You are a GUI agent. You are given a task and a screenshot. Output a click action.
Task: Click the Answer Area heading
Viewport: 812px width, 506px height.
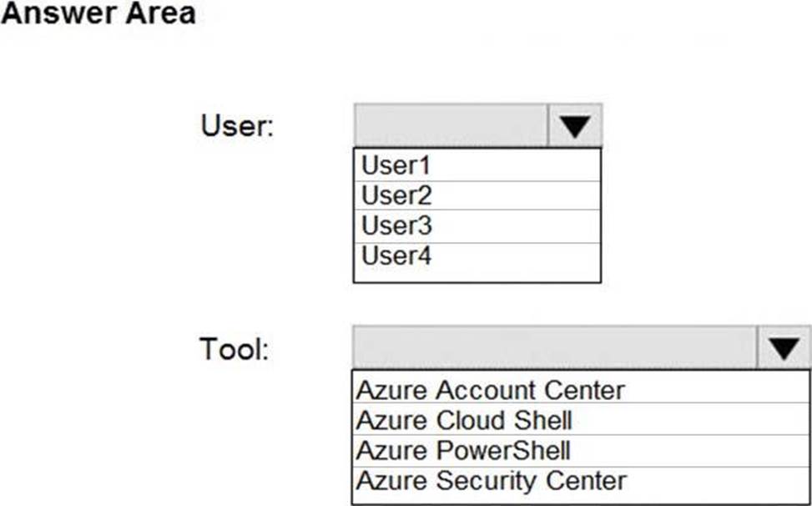tap(98, 14)
